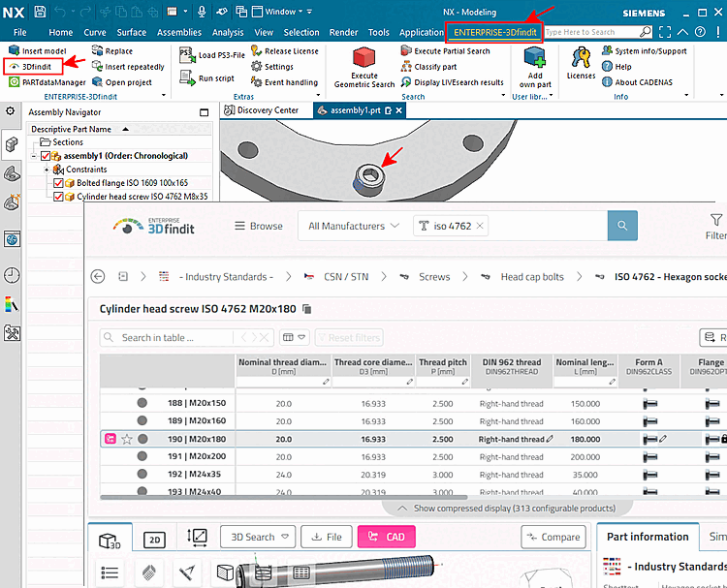This screenshot has width=727, height=588.
Task: Click the Help item in the Info group
Action: click(x=616, y=67)
